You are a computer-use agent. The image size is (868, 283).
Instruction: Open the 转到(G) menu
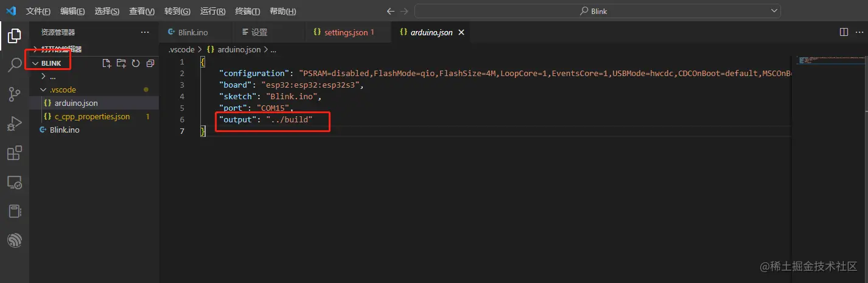pos(177,12)
